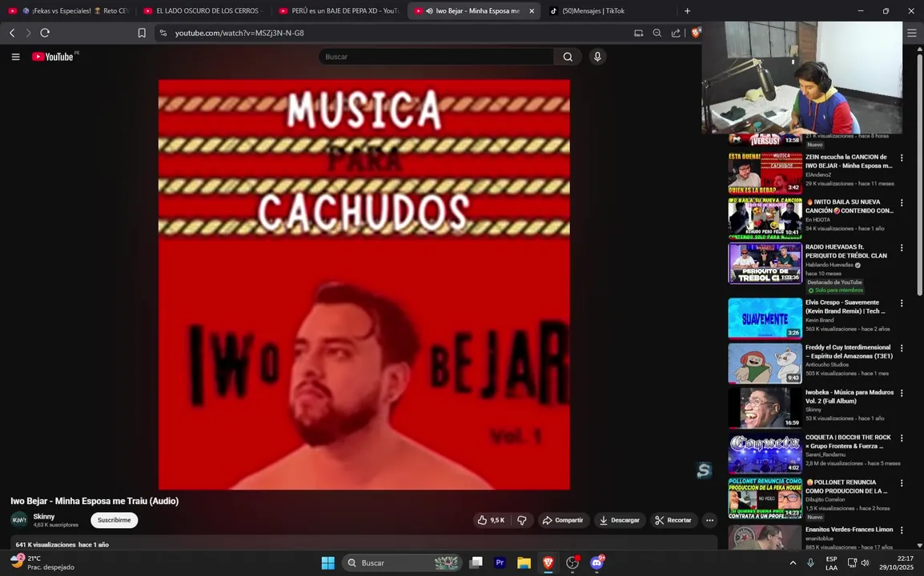Open COQUETA Bocchi the Rock video title
This screenshot has height=576, width=924.
coord(849,441)
